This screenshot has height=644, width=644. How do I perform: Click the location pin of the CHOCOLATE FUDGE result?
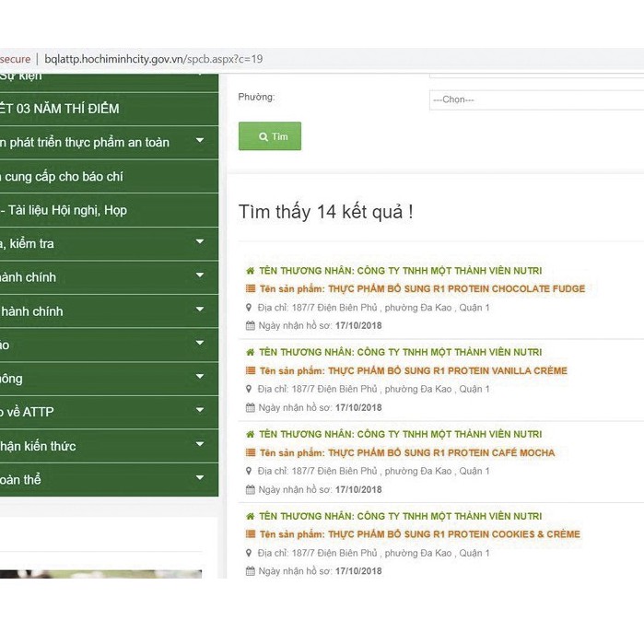[x=249, y=307]
